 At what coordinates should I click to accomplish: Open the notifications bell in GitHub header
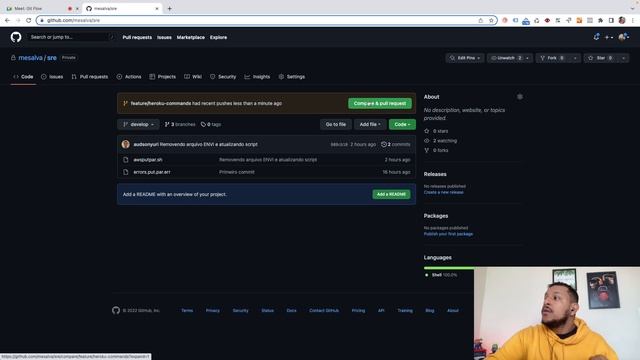(x=596, y=37)
